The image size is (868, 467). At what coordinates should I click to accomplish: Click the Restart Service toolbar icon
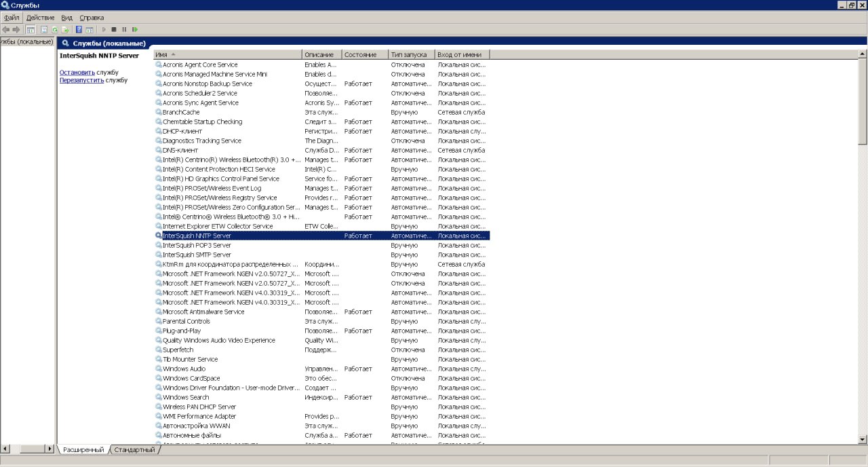click(135, 30)
